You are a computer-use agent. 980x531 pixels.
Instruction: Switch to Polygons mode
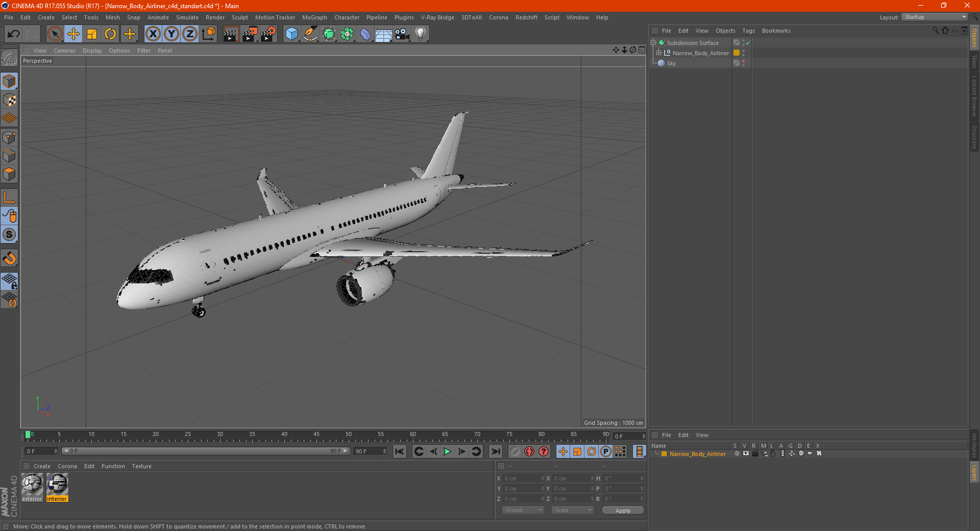10,174
